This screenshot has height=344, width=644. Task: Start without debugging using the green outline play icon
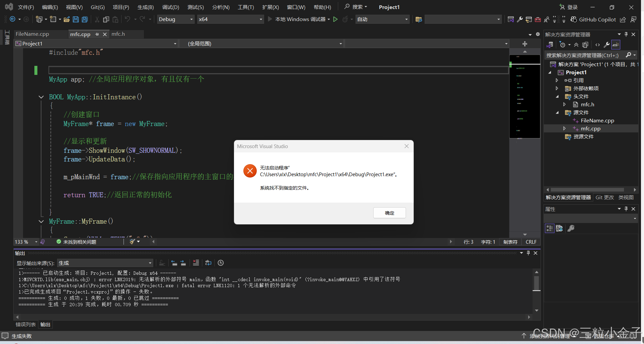click(x=336, y=19)
